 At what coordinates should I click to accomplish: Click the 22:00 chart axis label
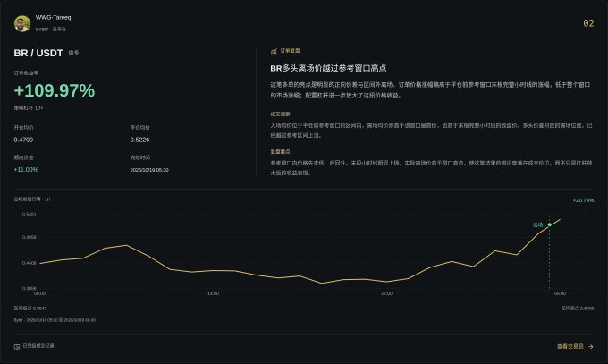click(x=386, y=293)
